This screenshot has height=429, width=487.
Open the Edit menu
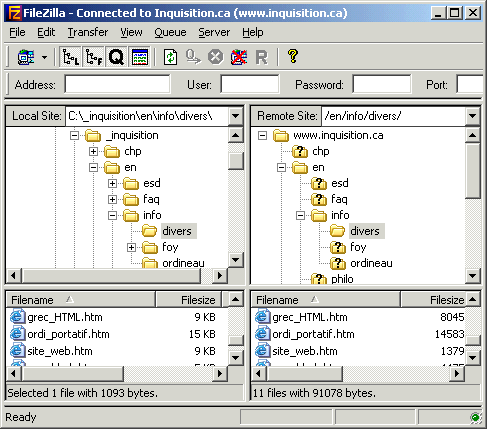(x=46, y=32)
